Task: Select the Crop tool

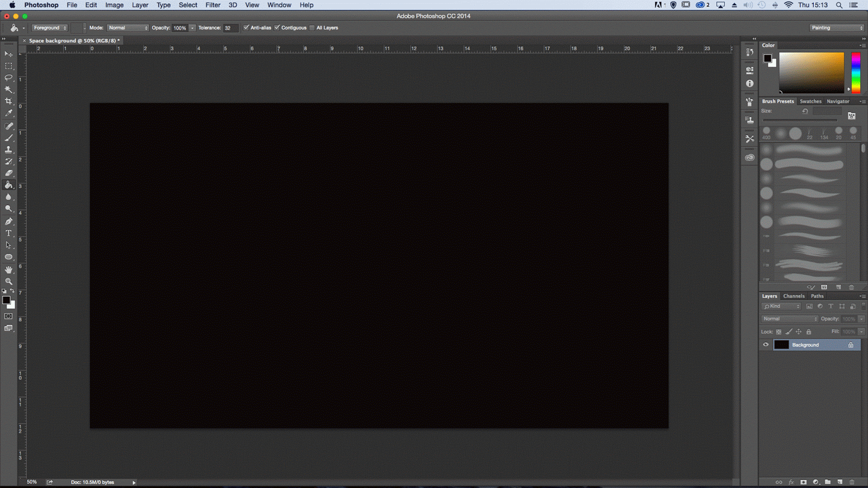Action: point(9,101)
